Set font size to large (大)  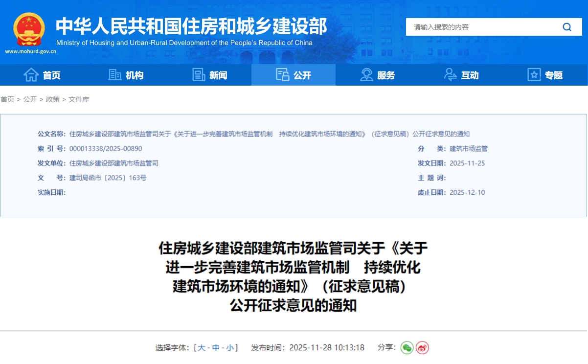click(x=202, y=348)
